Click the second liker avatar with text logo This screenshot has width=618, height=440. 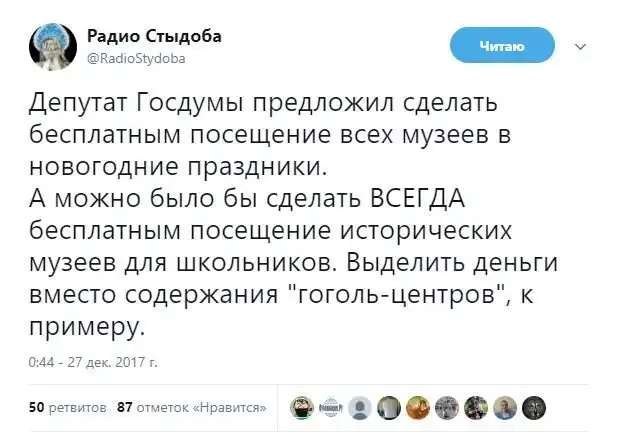pos(332,407)
